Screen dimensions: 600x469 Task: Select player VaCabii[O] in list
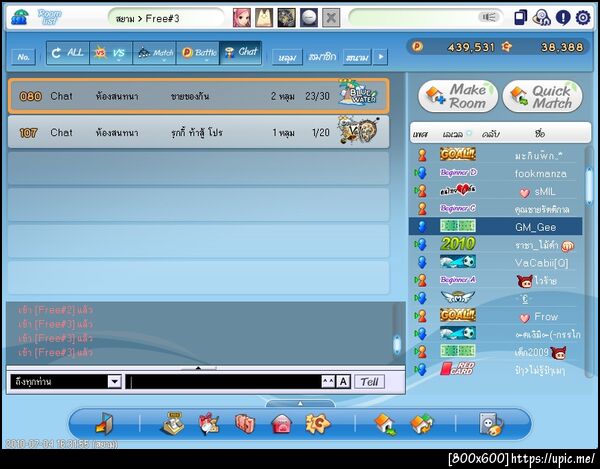(x=496, y=262)
